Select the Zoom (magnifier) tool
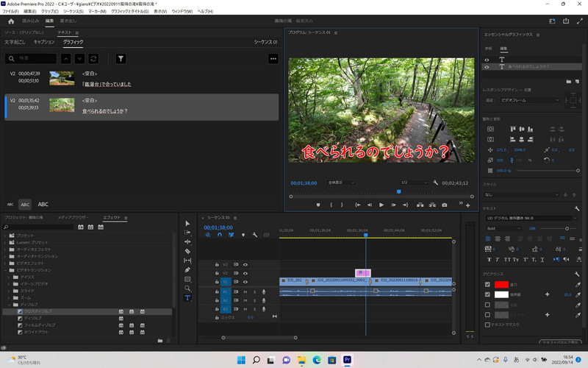Viewport: 588px width, 368px height. (x=187, y=289)
